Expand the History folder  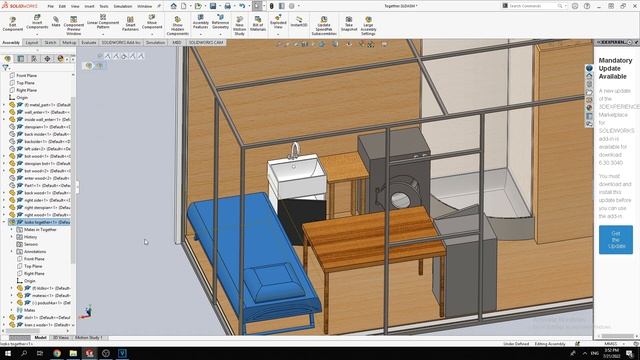(x=12, y=237)
